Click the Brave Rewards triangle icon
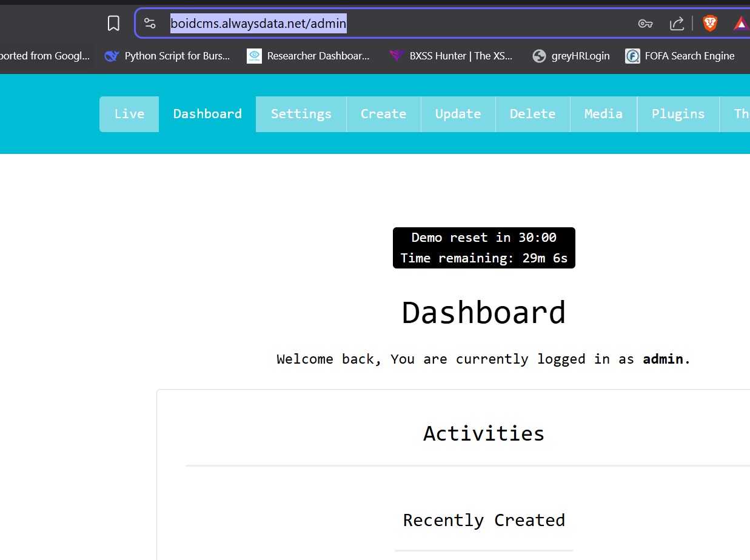This screenshot has width=750, height=560. 741,24
